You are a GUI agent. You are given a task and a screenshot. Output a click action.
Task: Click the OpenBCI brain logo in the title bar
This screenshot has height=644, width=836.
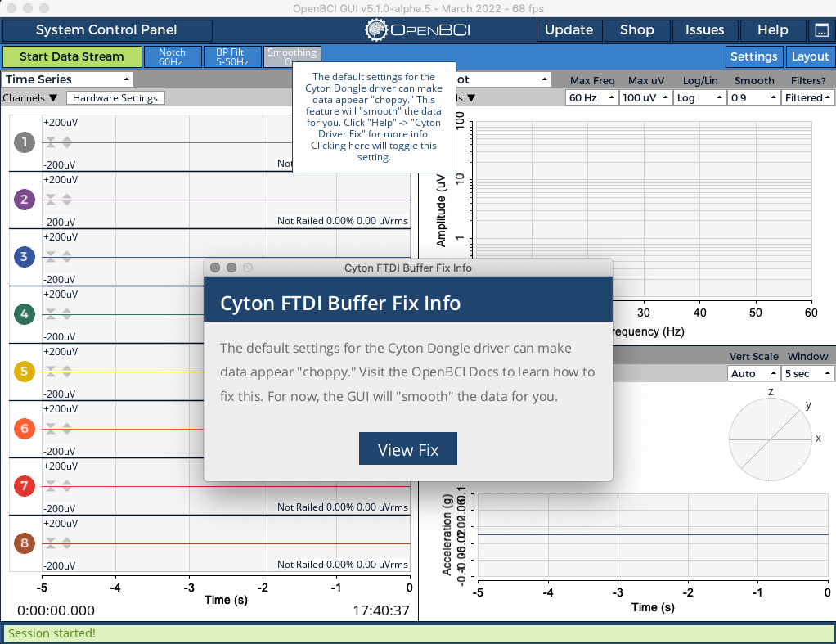click(375, 30)
